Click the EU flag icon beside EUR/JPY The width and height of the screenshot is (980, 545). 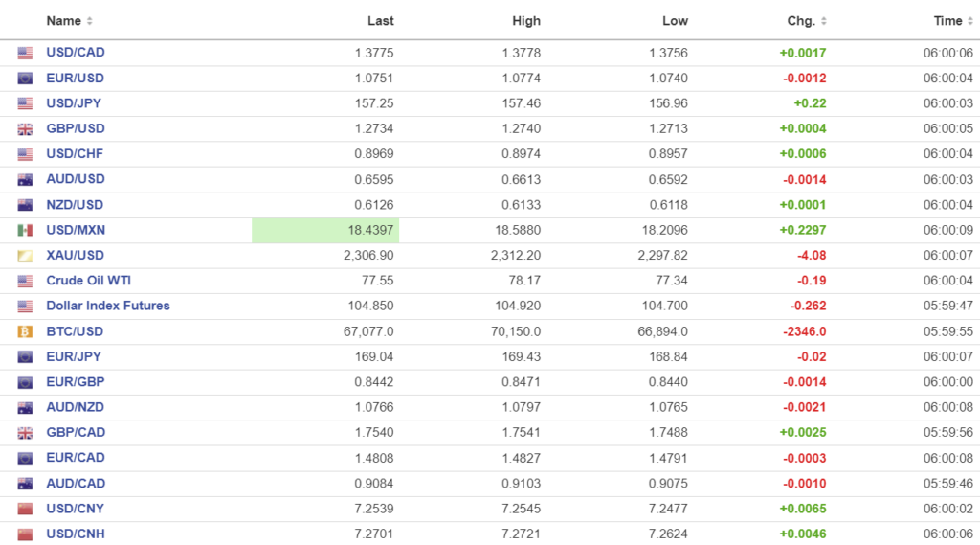[25, 357]
